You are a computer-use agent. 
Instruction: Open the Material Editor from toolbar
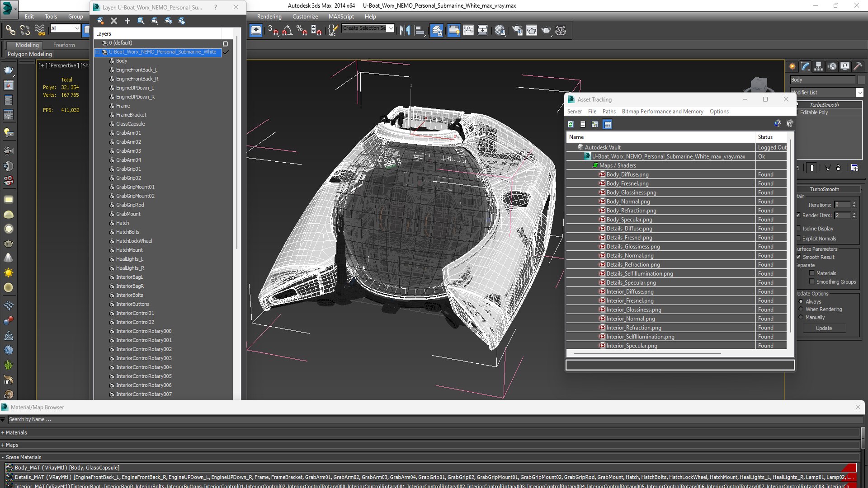pyautogui.click(x=500, y=30)
